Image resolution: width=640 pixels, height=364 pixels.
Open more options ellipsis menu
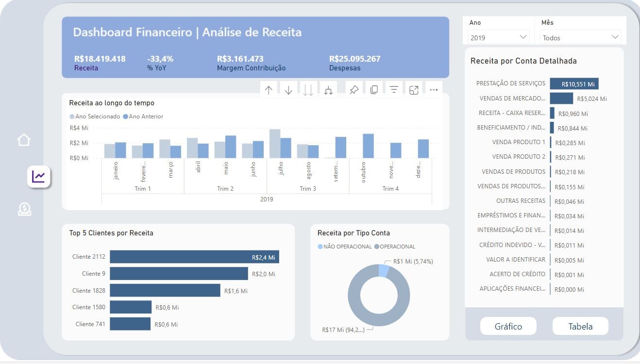(x=434, y=90)
